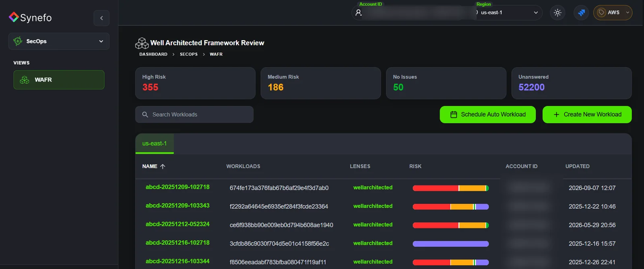Image resolution: width=644 pixels, height=269 pixels.
Task: Open the Medium Risk 186 card
Action: pyautogui.click(x=321, y=83)
